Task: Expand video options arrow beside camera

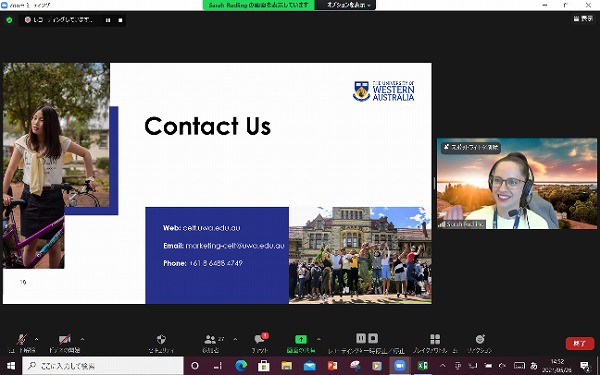Action: 82,339
